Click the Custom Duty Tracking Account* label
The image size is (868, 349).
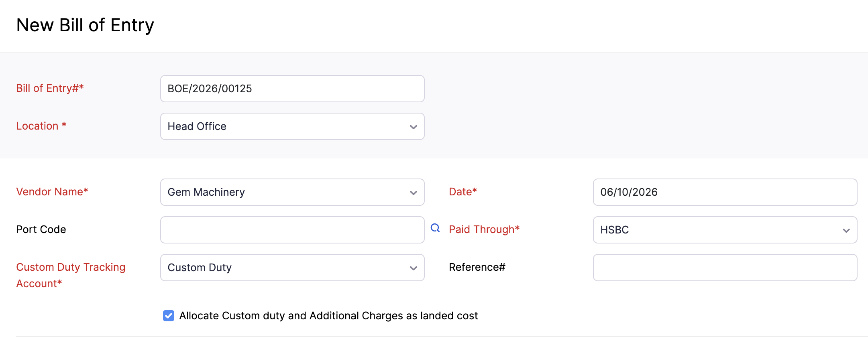click(71, 275)
